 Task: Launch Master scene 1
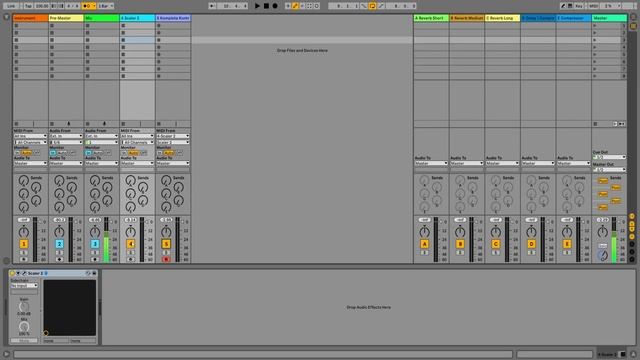[x=595, y=26]
